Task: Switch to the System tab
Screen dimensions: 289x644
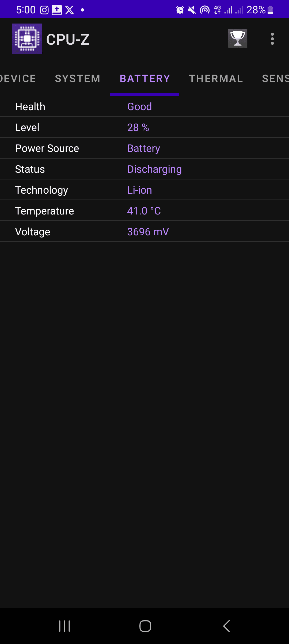Action: [x=78, y=79]
